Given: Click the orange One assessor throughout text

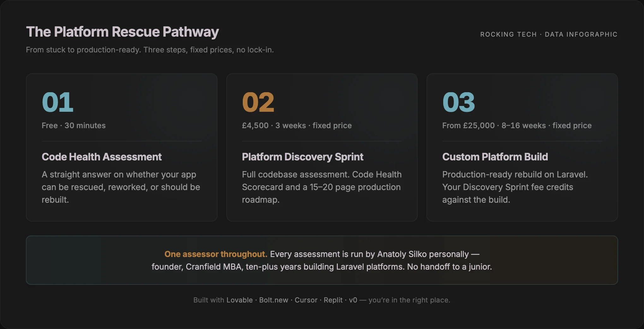Looking at the screenshot, I should (216, 254).
